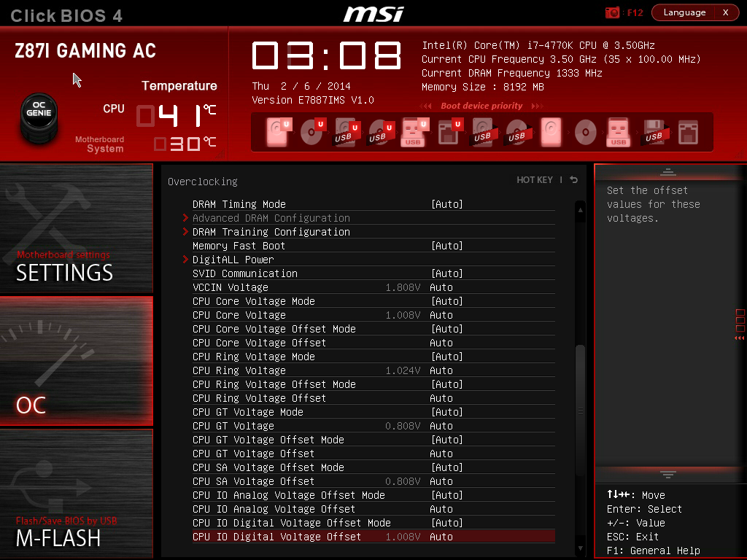Click the 03:08 clock display
Viewport: 747px width, 560px height.
326,55
